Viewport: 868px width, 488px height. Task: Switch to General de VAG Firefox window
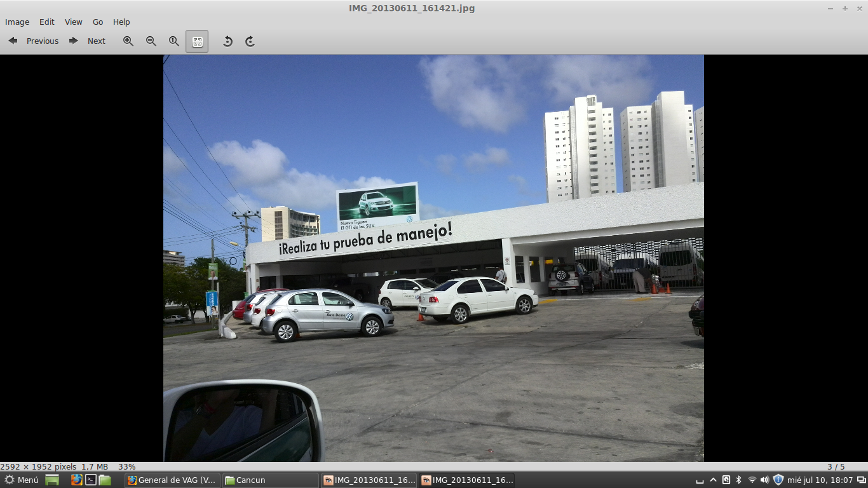[173, 480]
